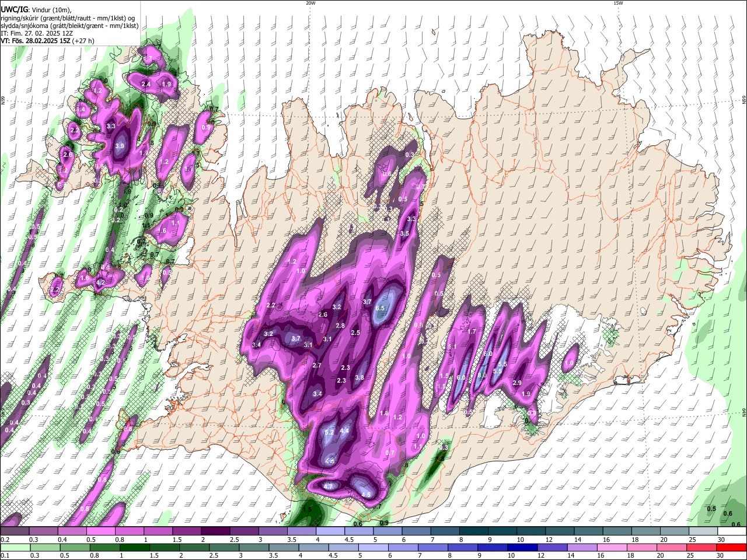747x560 pixels.
Task: Pick the darkest purple legend swatch labeled 2
Action: pyautogui.click(x=216, y=531)
